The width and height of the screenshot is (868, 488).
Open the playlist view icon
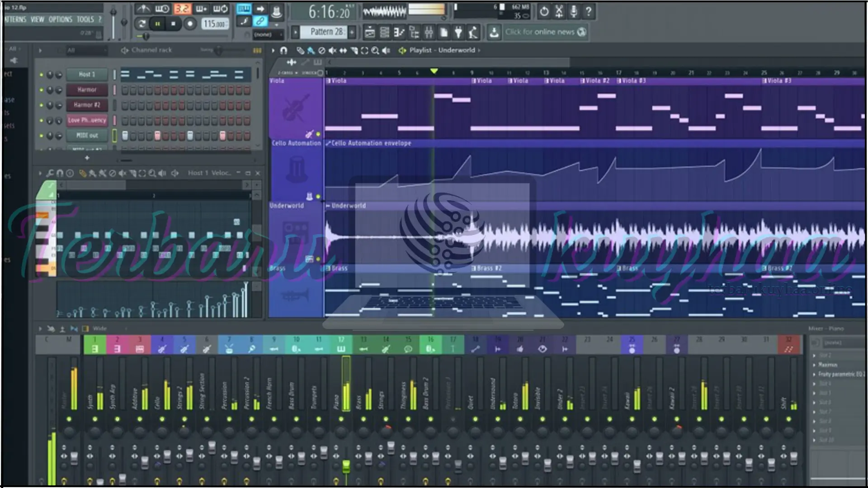click(370, 32)
